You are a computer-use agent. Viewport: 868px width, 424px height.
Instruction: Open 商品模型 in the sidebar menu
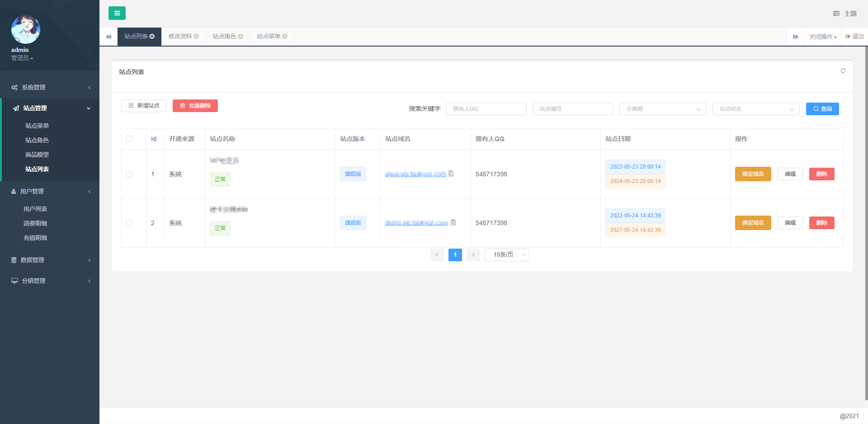click(37, 155)
